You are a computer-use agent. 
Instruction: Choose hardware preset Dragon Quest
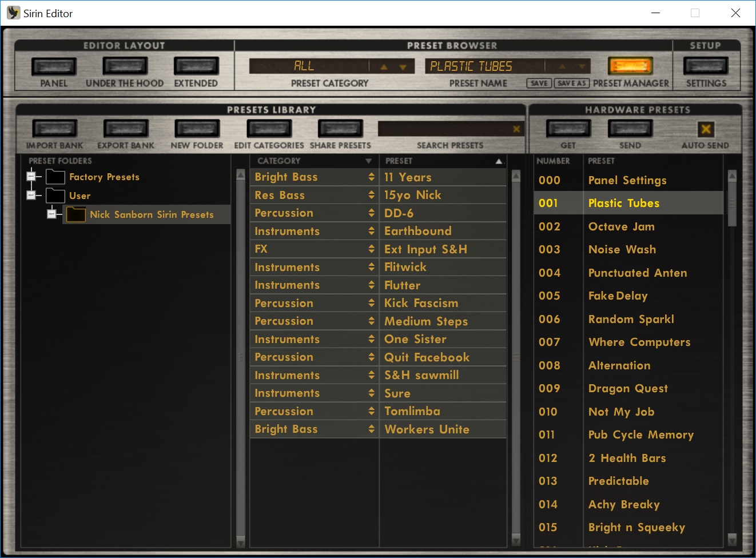(628, 388)
